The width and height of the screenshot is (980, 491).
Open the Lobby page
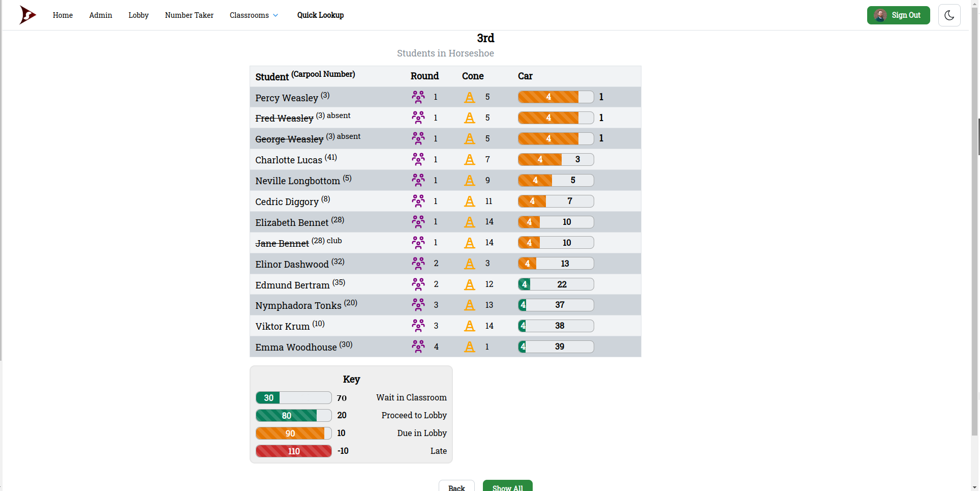[x=138, y=15]
